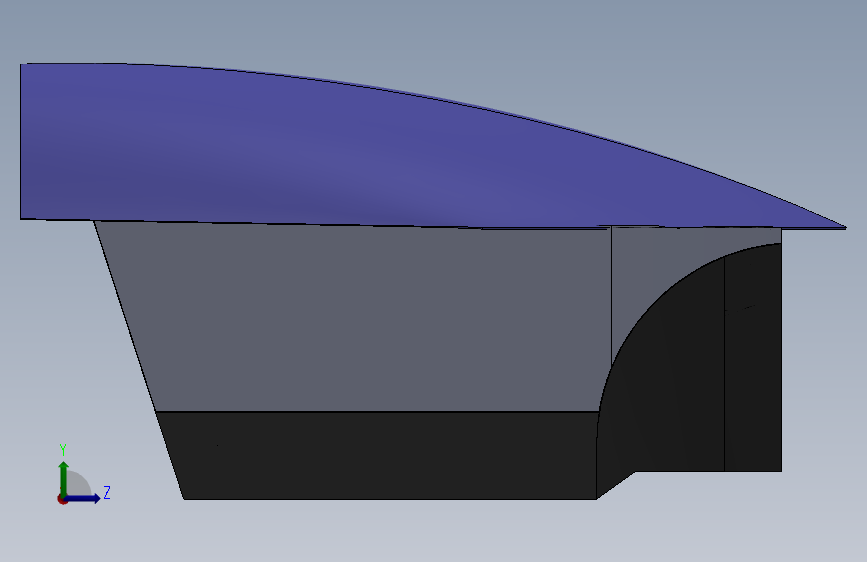Click the red origin dot of the triad

62,499
